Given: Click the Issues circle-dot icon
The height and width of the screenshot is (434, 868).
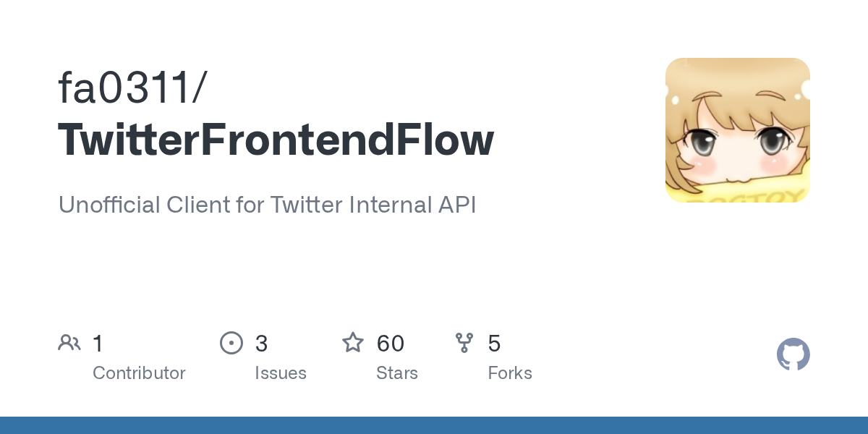Looking at the screenshot, I should [x=231, y=343].
